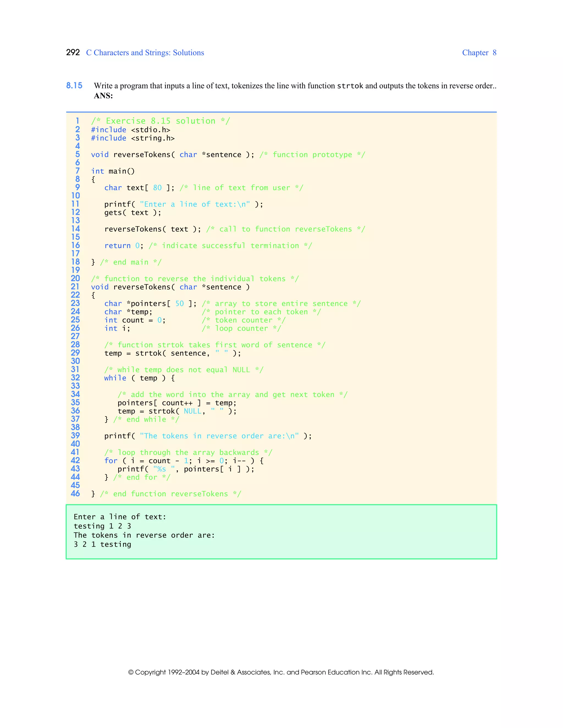Click the line '#include <stdio.h>'
This screenshot has width=563, height=728.
[131, 130]
